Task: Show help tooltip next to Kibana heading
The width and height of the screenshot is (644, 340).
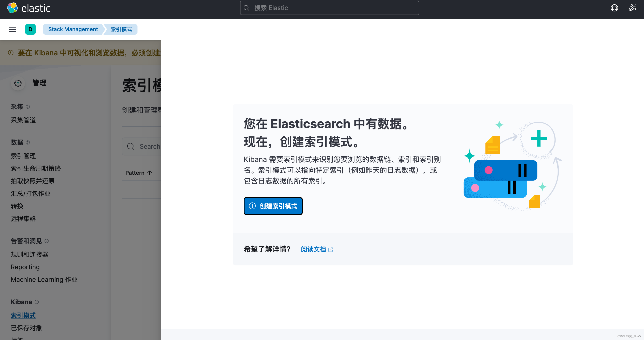Action: click(x=37, y=302)
